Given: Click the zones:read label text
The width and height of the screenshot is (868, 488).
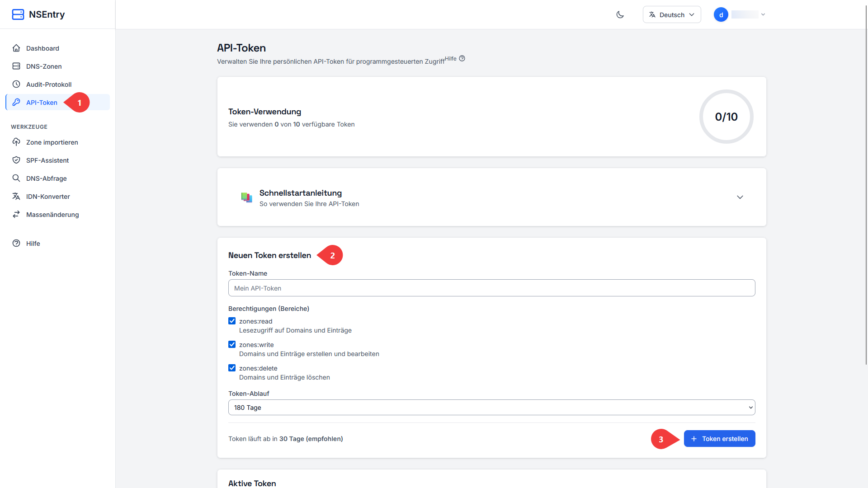Looking at the screenshot, I should tap(256, 321).
